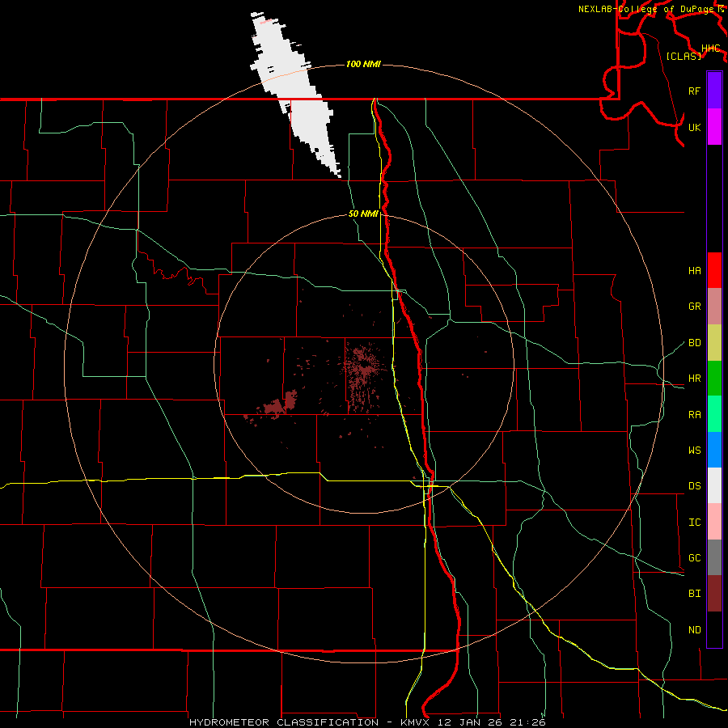The width and height of the screenshot is (728, 728).
Task: Click the 'NEXLAB-College of DuPage' text
Action: coord(646,9)
